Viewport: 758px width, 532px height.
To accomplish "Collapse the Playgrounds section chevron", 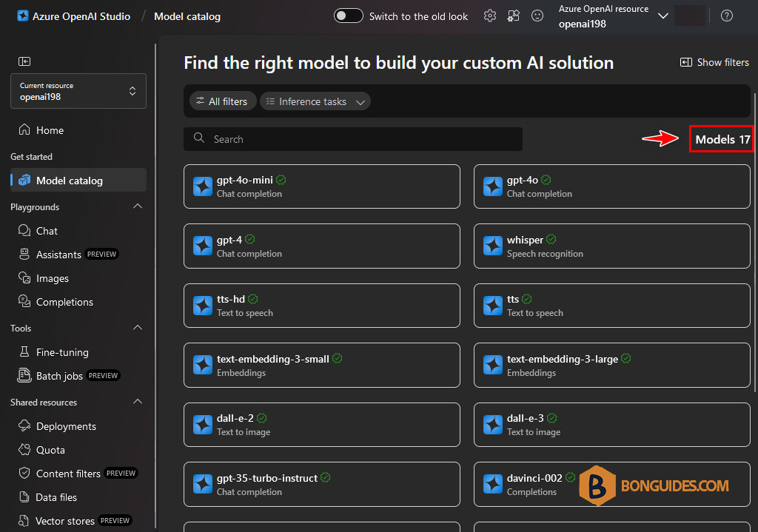I will click(138, 207).
